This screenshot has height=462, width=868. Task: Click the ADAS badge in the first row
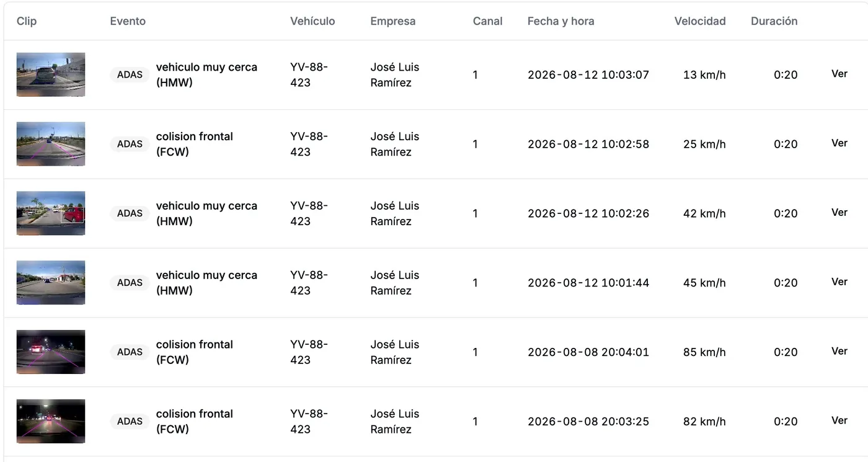(130, 74)
